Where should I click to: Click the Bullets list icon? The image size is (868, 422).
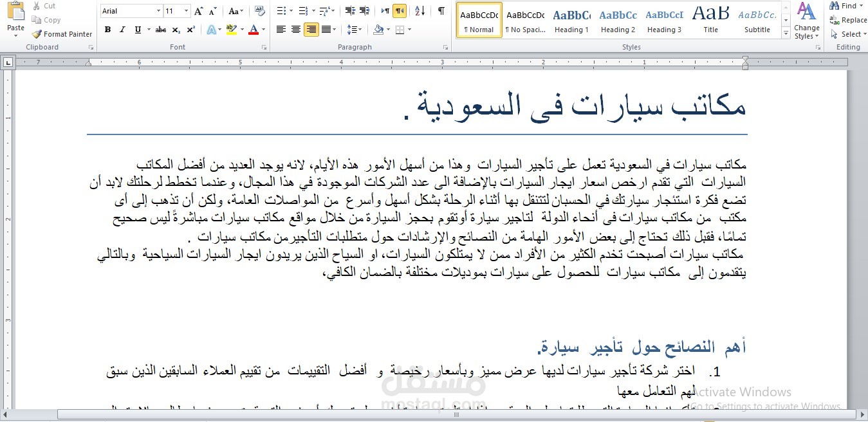[281, 11]
